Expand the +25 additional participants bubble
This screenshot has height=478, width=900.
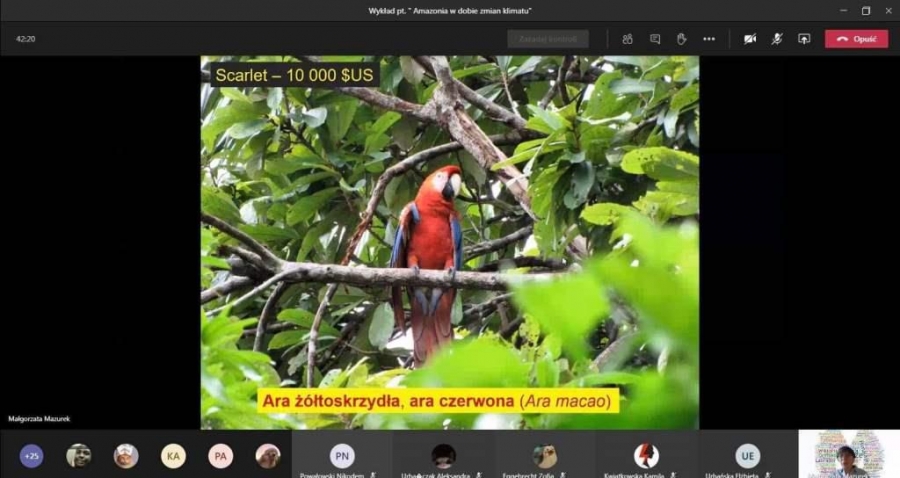tap(31, 456)
